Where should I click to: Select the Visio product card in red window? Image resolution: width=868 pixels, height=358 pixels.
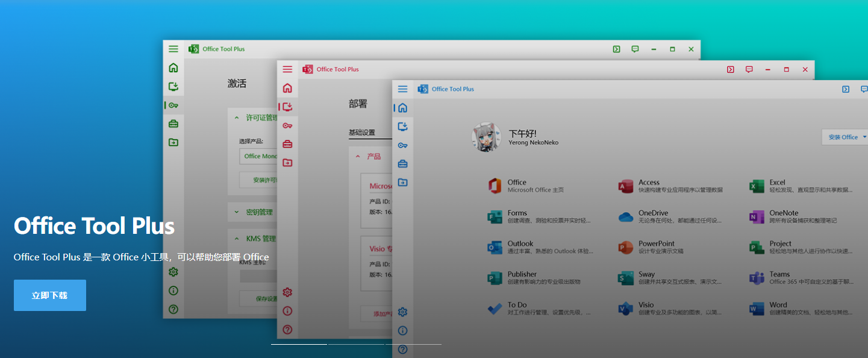pyautogui.click(x=376, y=265)
